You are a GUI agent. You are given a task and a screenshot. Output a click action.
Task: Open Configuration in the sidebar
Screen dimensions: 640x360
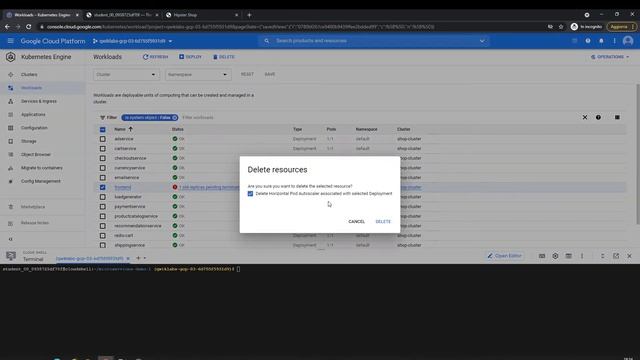[34, 128]
